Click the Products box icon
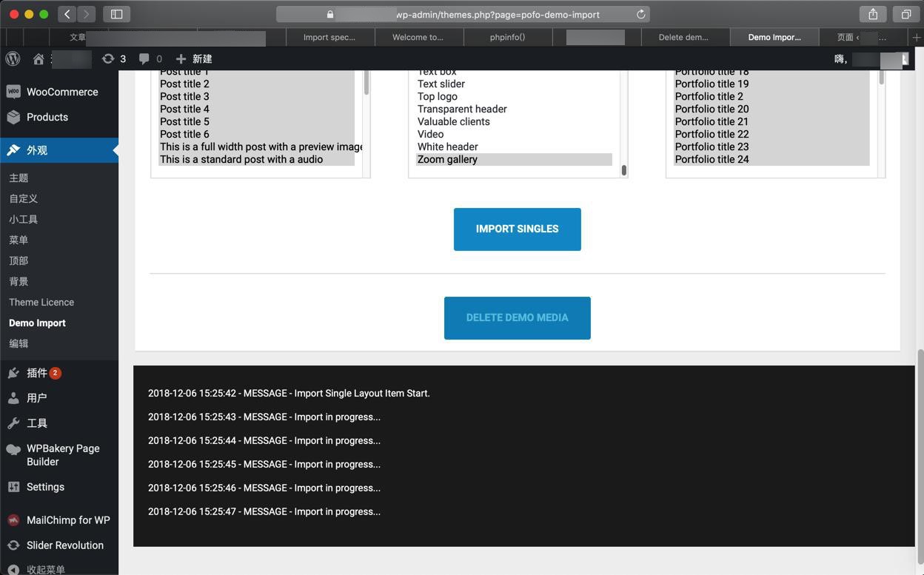The image size is (924, 575). (x=13, y=117)
